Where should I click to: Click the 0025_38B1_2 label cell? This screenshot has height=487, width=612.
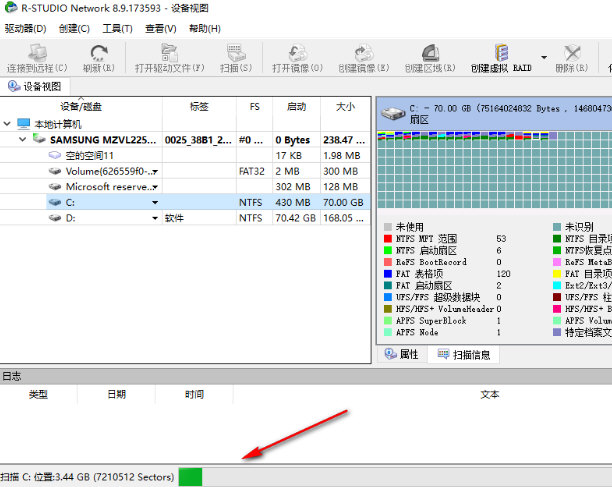(198, 140)
